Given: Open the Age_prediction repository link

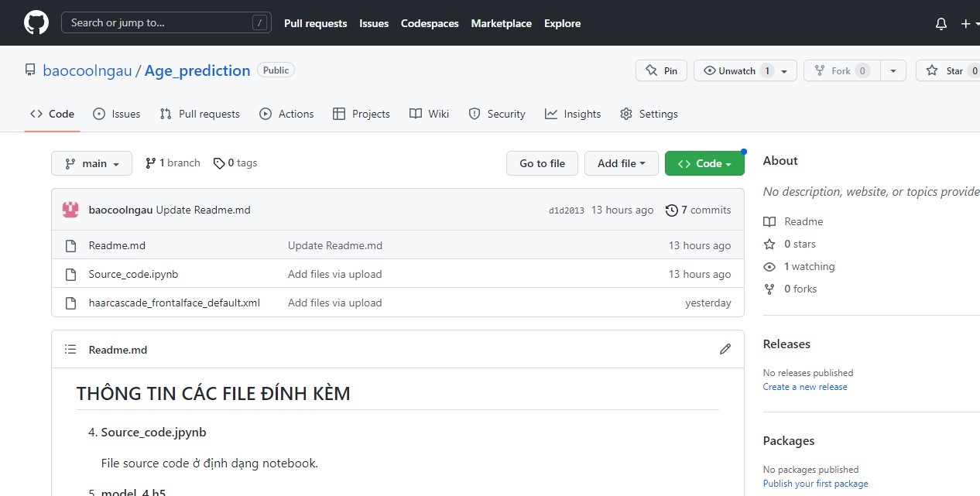Looking at the screenshot, I should [197, 70].
